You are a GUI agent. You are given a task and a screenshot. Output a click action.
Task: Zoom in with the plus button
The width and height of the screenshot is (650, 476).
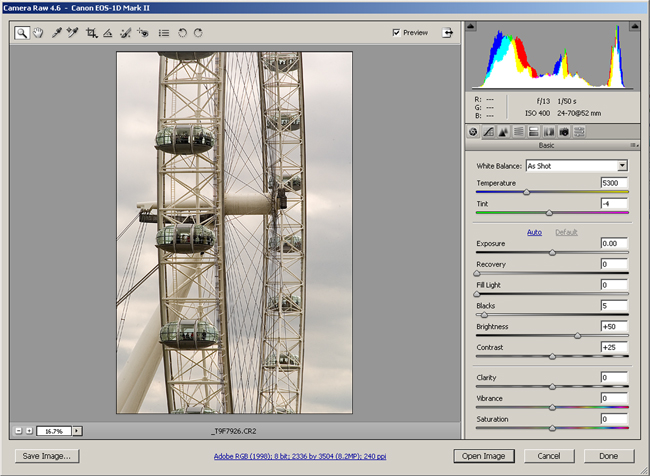[x=29, y=431]
